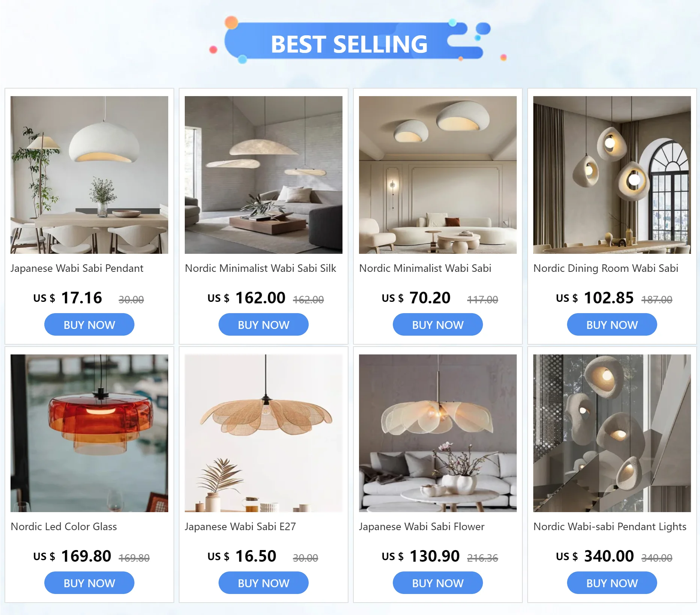The width and height of the screenshot is (700, 615).
Task: Open the Nordic Minimalist Wabi Sabi Silk image
Action: [x=264, y=175]
